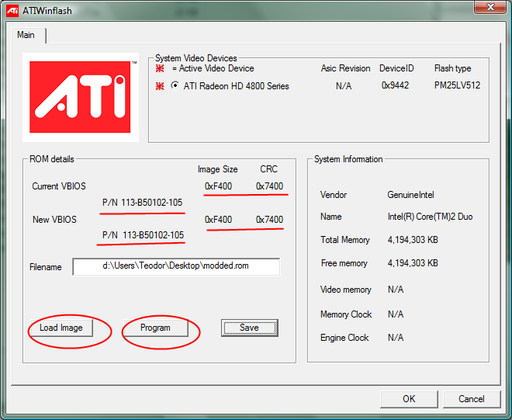
Task: Click the Name value Intel(R) Core(TM)2 Duo
Action: pyautogui.click(x=430, y=217)
